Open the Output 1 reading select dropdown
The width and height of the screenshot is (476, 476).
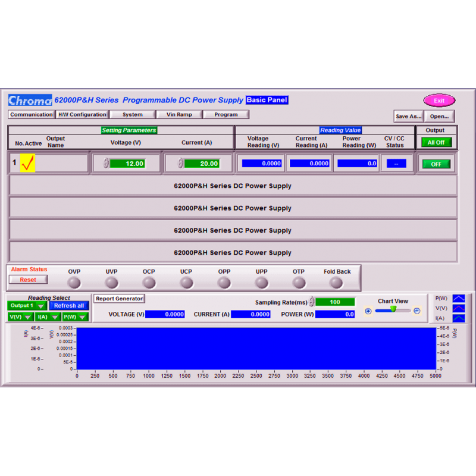(x=27, y=306)
